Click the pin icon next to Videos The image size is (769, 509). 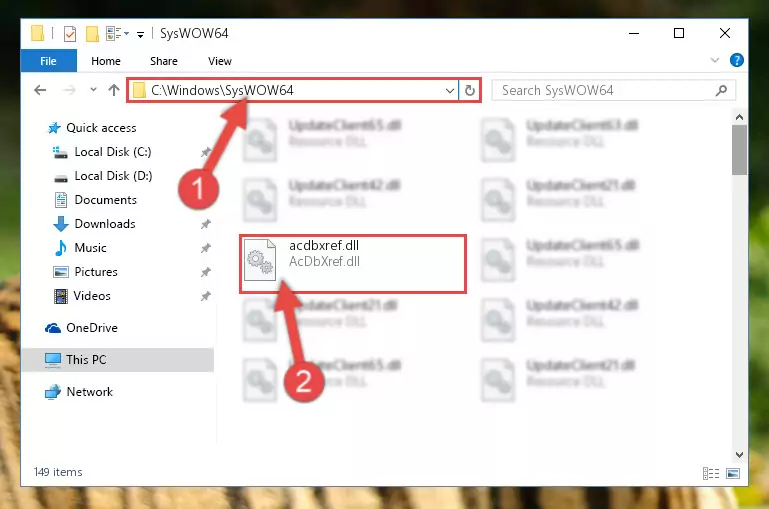point(205,296)
